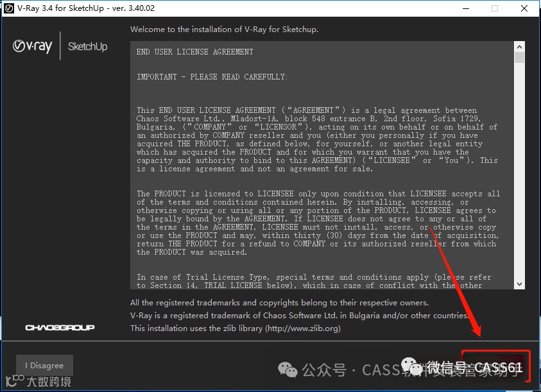
Task: Click the Chaosgroup logo at bottom left
Action: point(60,327)
